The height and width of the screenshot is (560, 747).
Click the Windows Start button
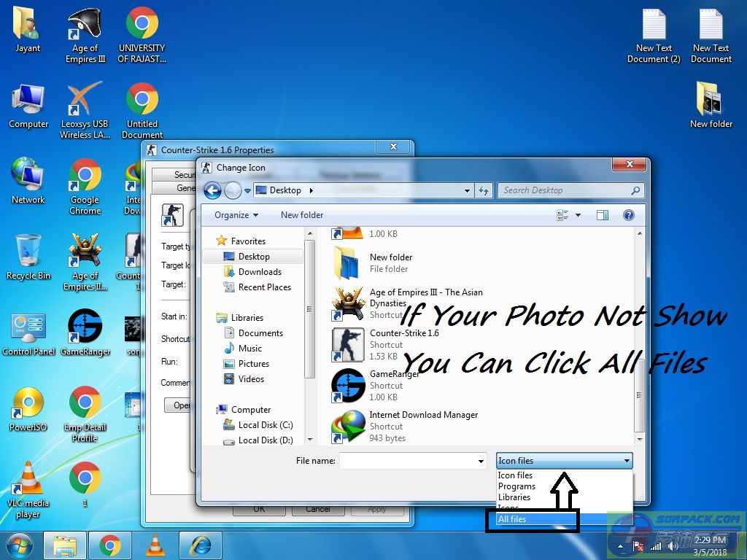pyautogui.click(x=20, y=545)
